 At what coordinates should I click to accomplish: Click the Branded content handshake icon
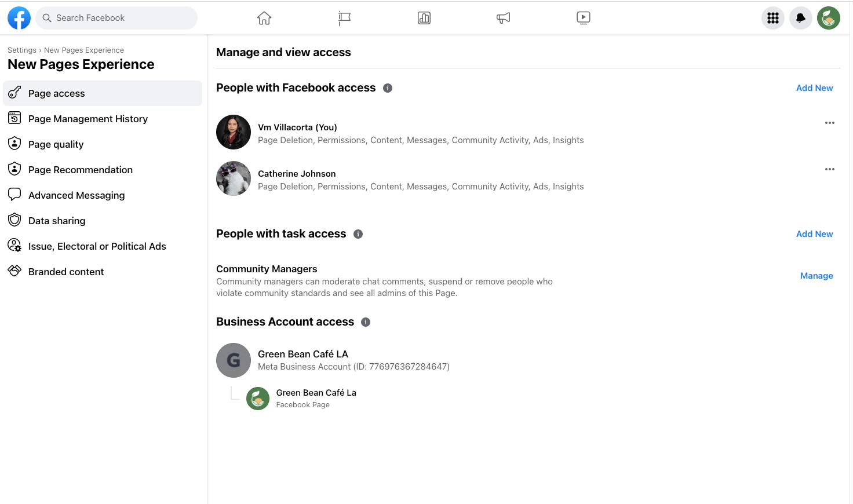point(14,271)
